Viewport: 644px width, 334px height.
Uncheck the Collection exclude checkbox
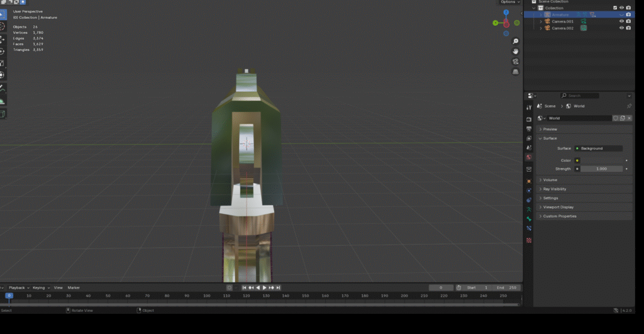615,8
